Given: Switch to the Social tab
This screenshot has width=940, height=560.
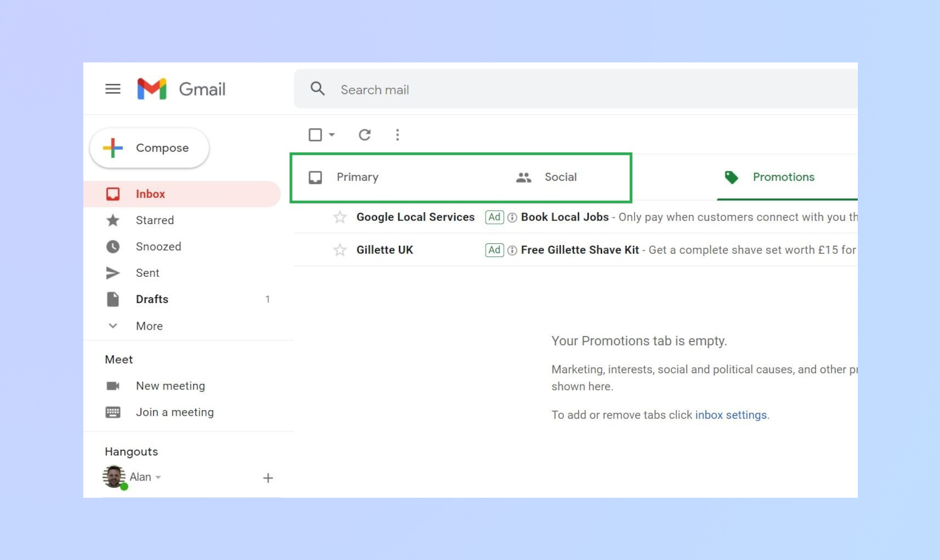Looking at the screenshot, I should (560, 177).
